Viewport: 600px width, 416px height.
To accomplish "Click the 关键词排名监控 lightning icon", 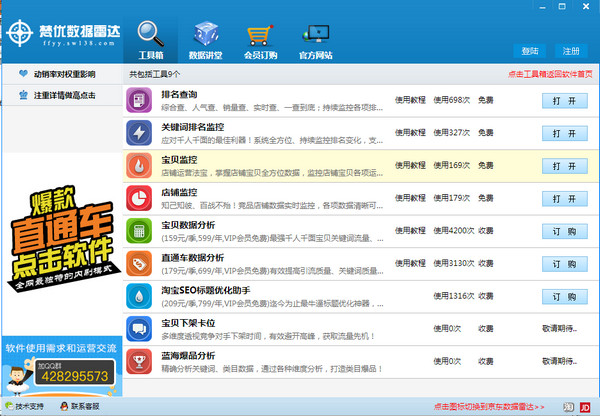I will click(139, 133).
